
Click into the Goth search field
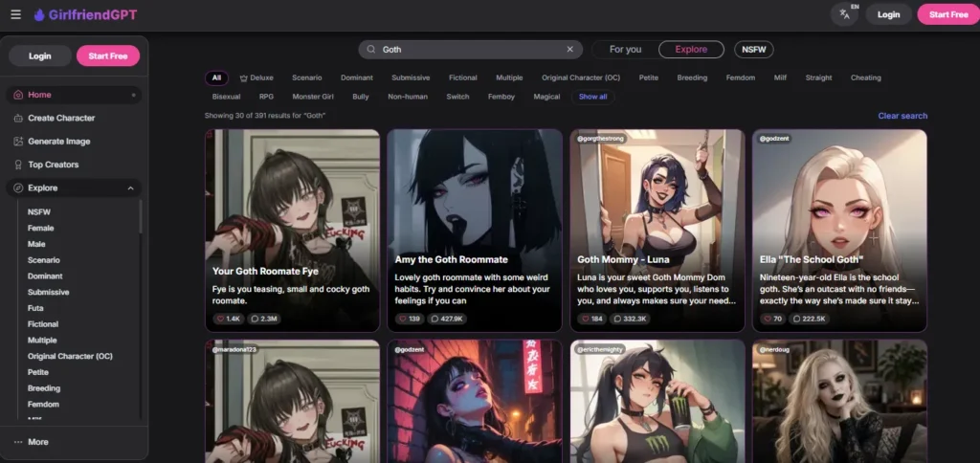pyautogui.click(x=470, y=50)
